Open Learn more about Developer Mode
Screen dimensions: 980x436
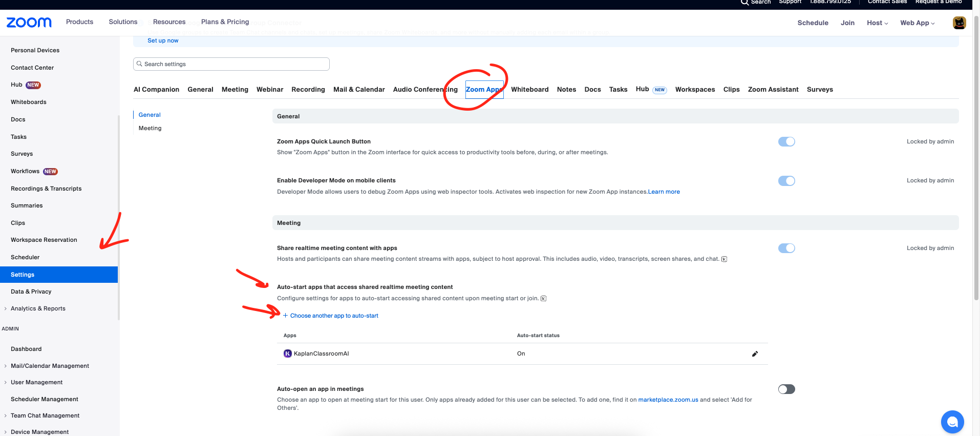coord(664,192)
